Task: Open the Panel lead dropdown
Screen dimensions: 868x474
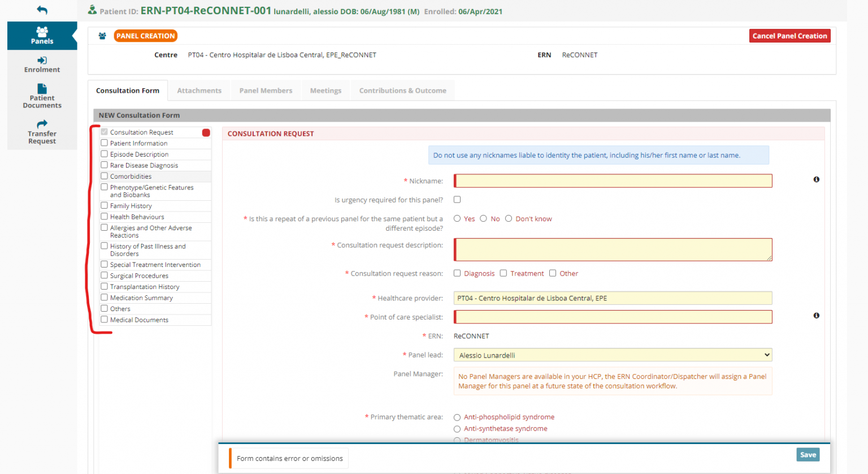Action: [x=613, y=355]
